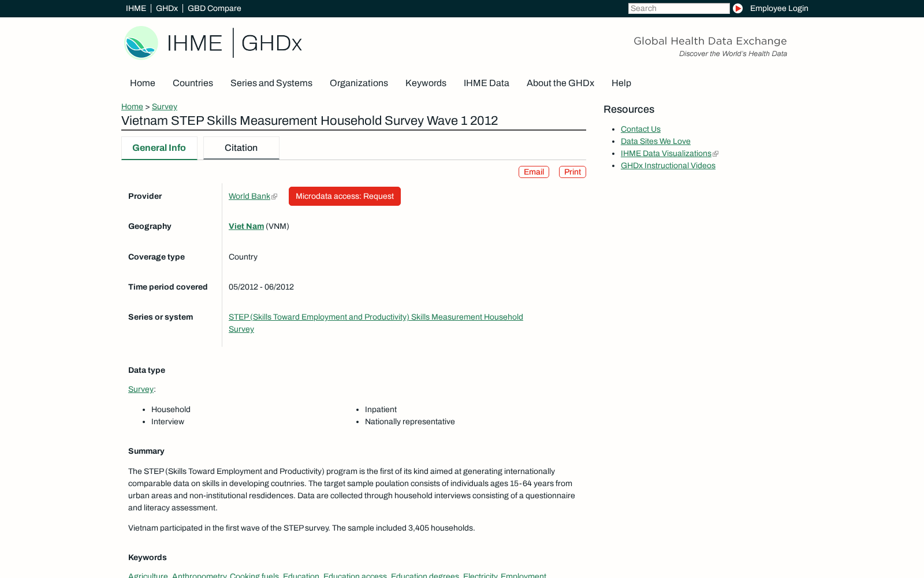Screen dimensions: 924x578
Task: Click the Summary section heading
Action: 146,451
